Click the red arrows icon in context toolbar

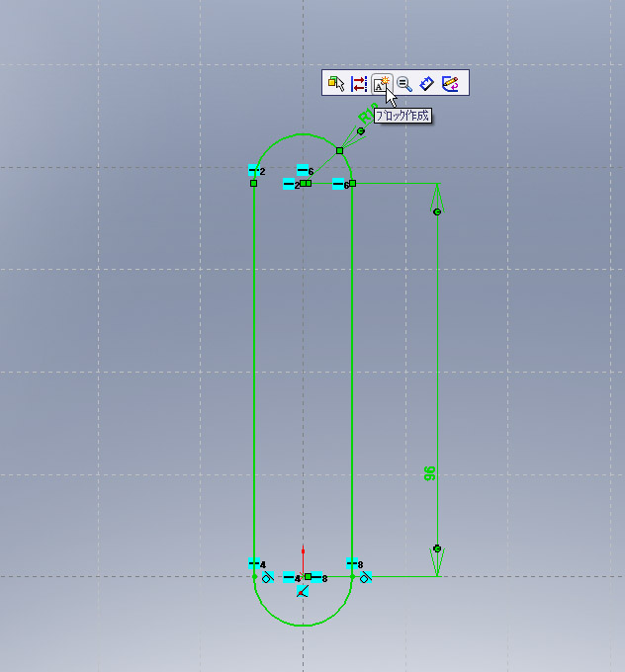[359, 84]
